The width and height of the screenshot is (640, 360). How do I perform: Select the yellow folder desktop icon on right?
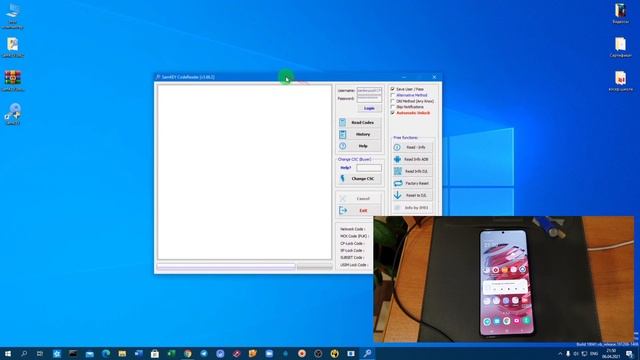620,47
